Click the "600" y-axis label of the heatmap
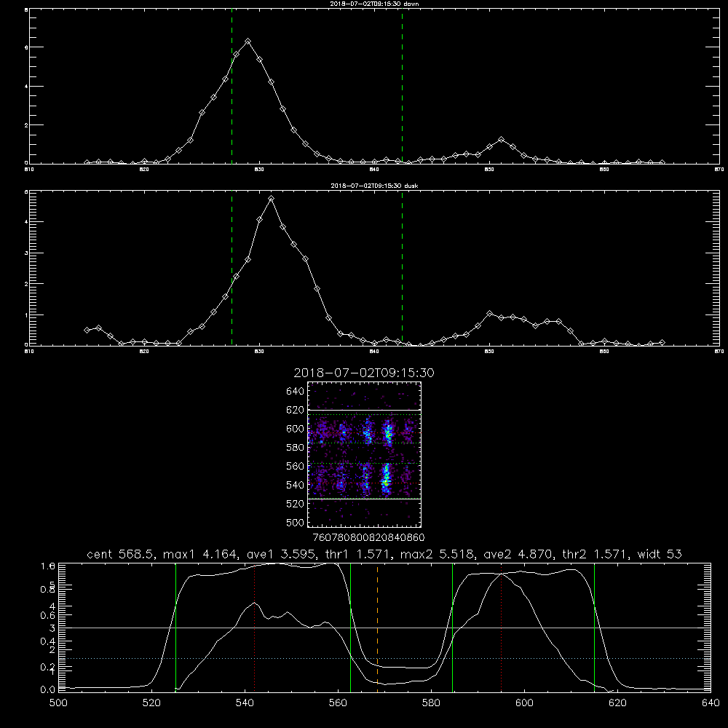This screenshot has height=728, width=728. (296, 429)
